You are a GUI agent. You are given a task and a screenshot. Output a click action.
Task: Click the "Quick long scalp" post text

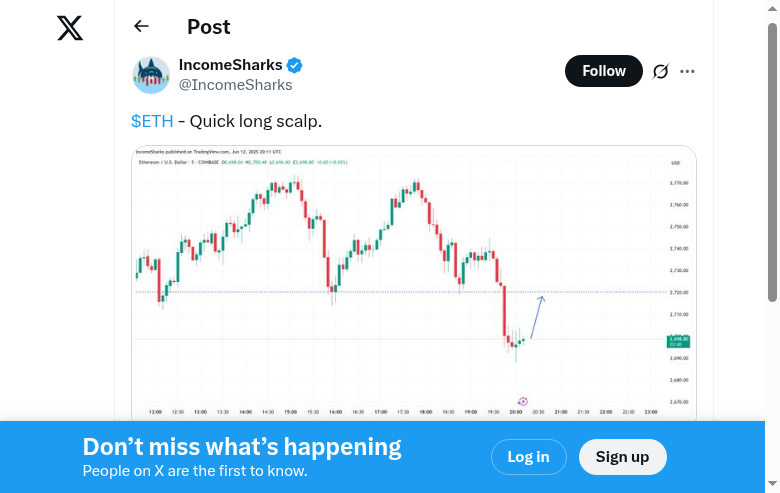[x=256, y=121]
